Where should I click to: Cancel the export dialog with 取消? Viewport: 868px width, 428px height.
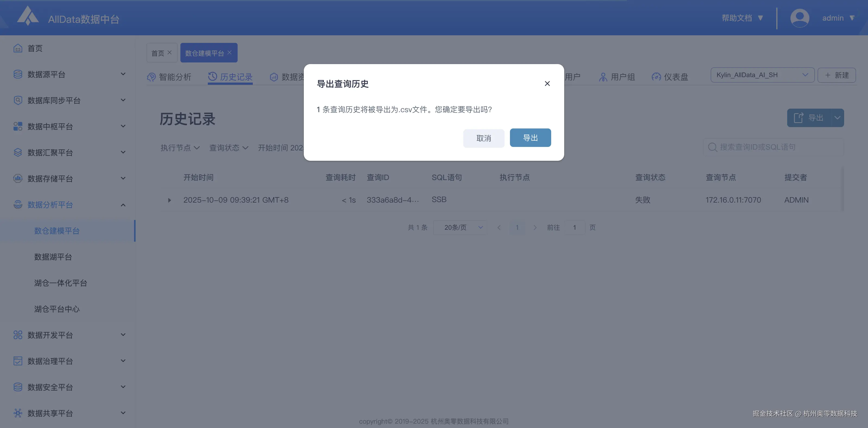tap(484, 138)
